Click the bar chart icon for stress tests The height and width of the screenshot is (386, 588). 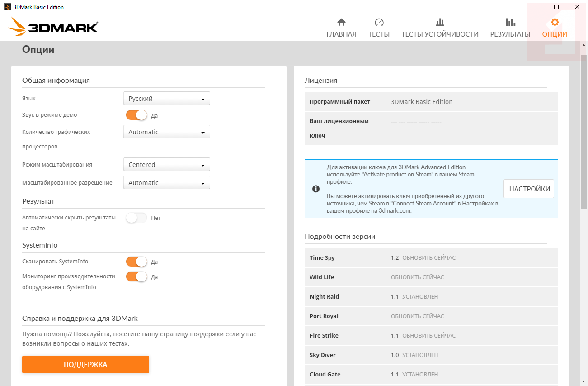click(x=440, y=22)
